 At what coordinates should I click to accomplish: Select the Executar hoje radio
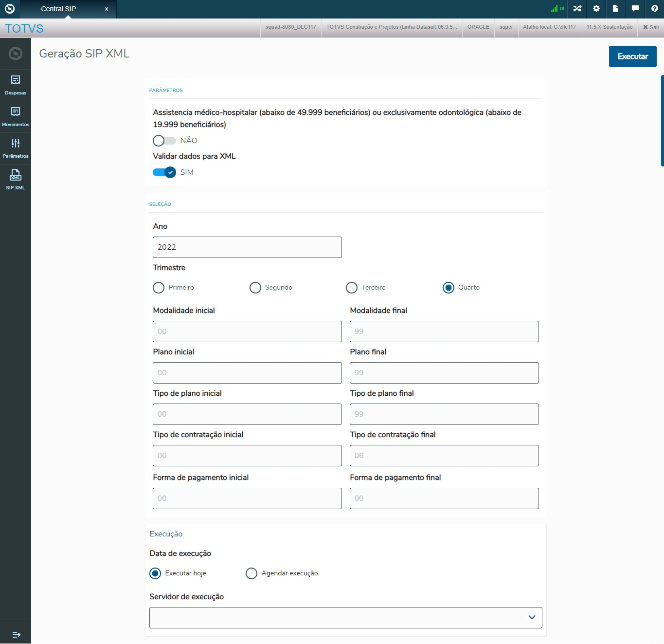(155, 573)
